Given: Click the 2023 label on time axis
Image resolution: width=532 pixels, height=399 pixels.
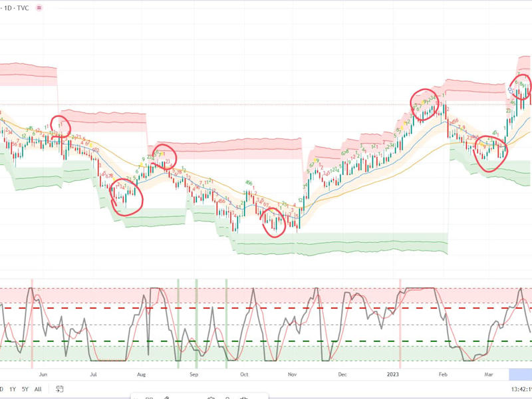Looking at the screenshot, I should pyautogui.click(x=393, y=374).
